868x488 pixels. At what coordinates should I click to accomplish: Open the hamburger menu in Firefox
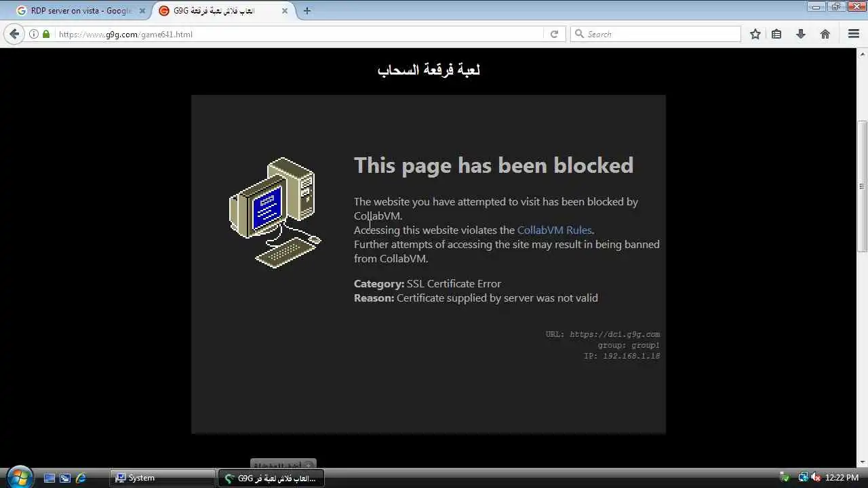(x=854, y=34)
